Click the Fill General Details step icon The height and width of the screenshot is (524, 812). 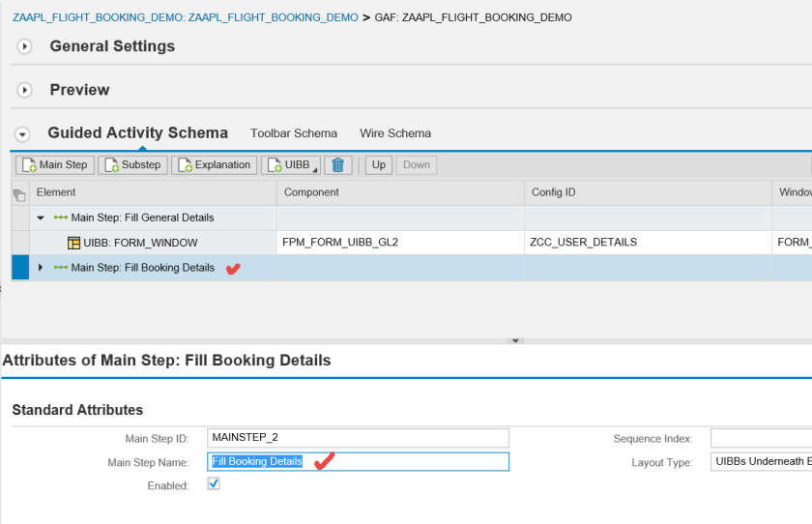point(61,218)
